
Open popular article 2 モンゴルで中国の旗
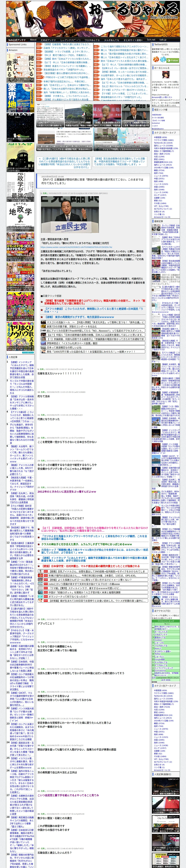coord(22,387)
